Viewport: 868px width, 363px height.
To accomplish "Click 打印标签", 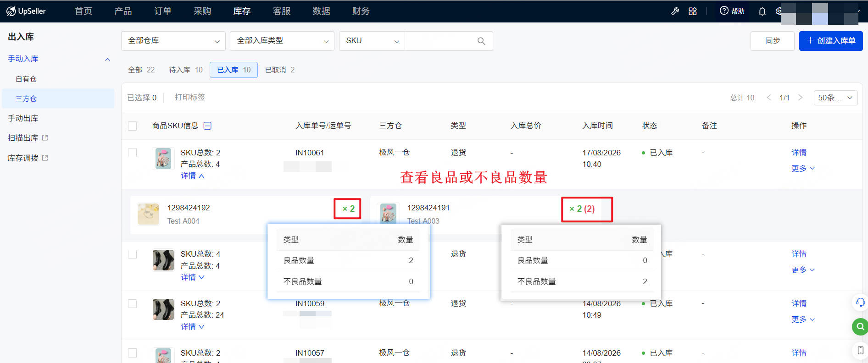I will coord(190,97).
